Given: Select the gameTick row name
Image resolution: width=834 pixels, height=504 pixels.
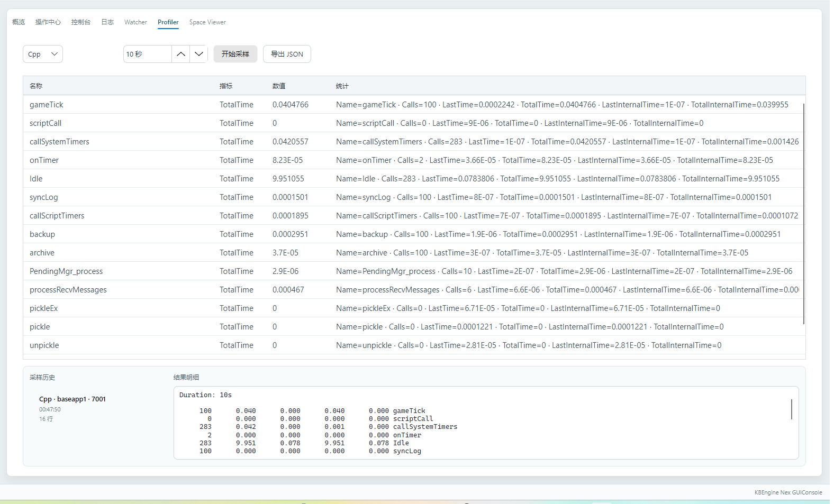Looking at the screenshot, I should click(47, 105).
